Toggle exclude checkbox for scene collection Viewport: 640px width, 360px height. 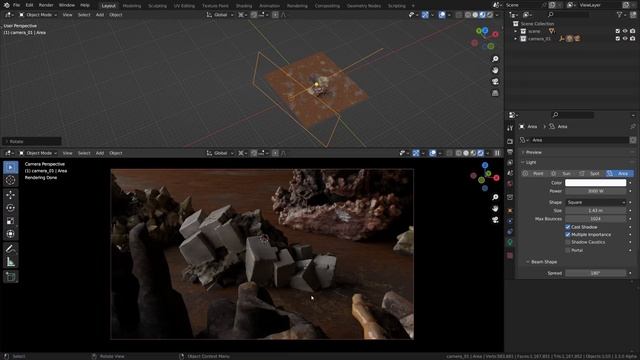tap(618, 31)
